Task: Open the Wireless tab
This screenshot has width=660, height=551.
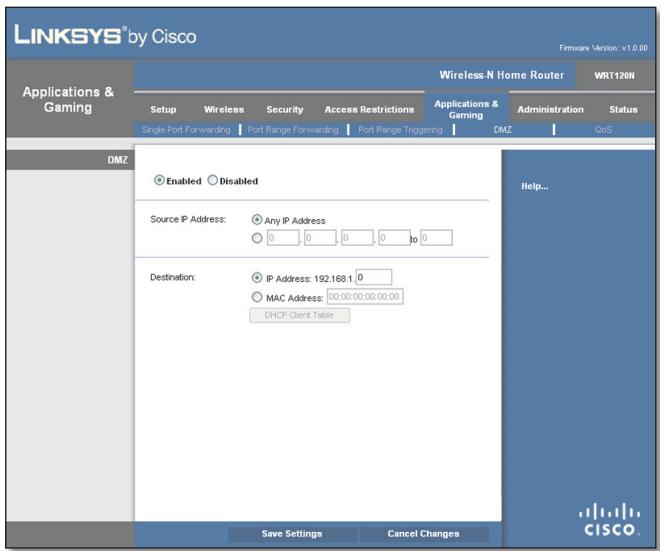Action: [x=224, y=109]
